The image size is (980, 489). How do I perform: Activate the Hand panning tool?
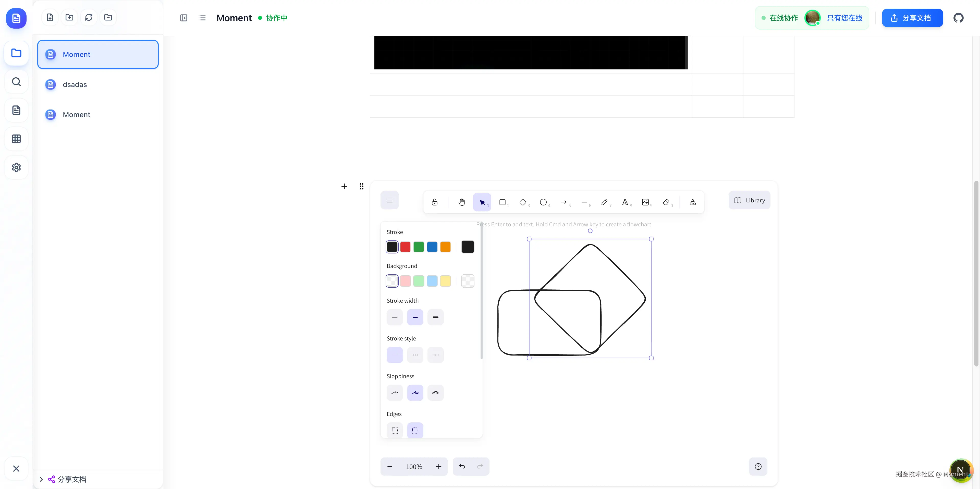(461, 202)
